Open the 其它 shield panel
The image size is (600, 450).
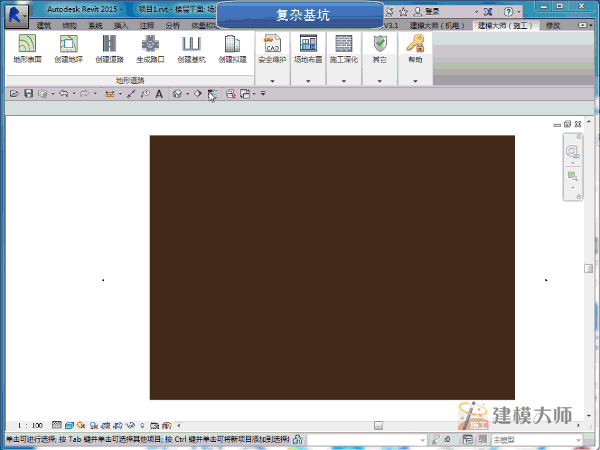380,48
